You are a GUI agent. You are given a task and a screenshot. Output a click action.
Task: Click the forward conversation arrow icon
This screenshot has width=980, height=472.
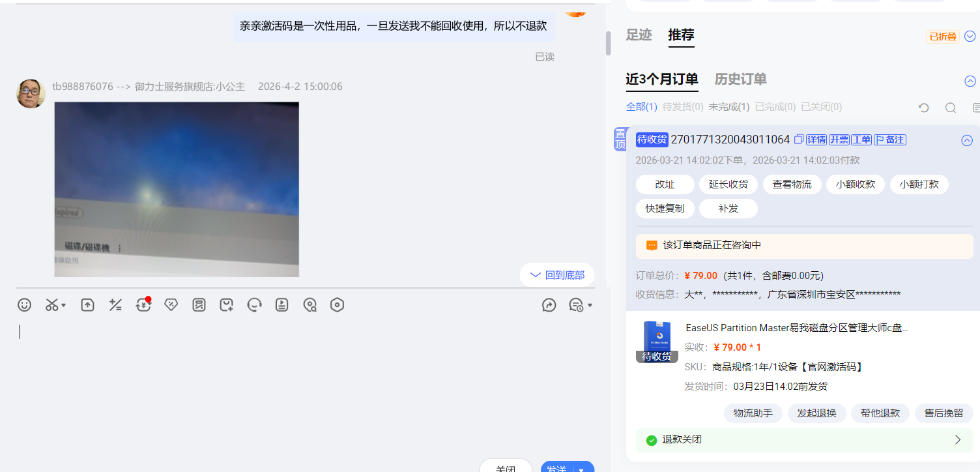pyautogui.click(x=549, y=305)
